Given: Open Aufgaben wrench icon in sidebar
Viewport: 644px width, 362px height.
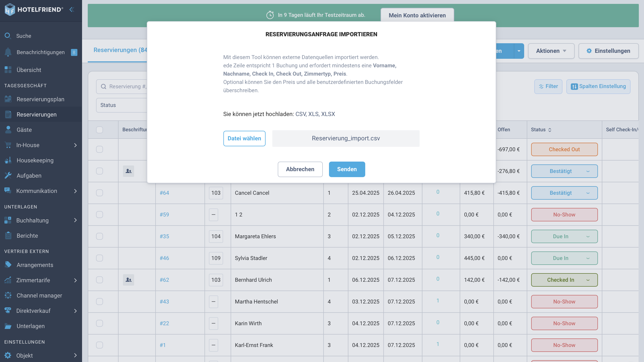Looking at the screenshot, I should coord(8,176).
